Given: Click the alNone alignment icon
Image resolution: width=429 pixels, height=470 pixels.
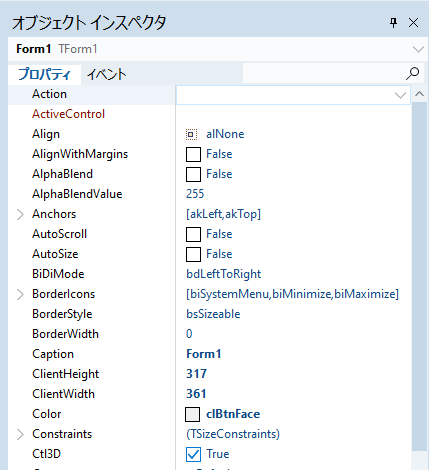Looking at the screenshot, I should 191,134.
